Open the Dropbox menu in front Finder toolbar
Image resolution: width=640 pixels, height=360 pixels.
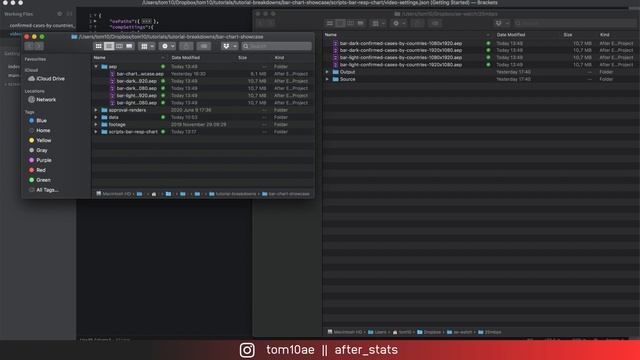point(229,46)
